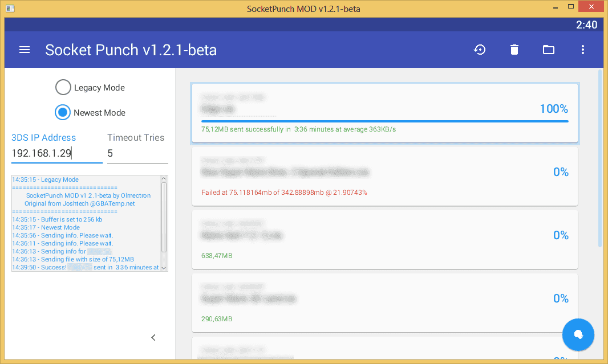Image resolution: width=608 pixels, height=364 pixels.
Task: Close the SocketPunch MOD window
Action: [x=591, y=7]
